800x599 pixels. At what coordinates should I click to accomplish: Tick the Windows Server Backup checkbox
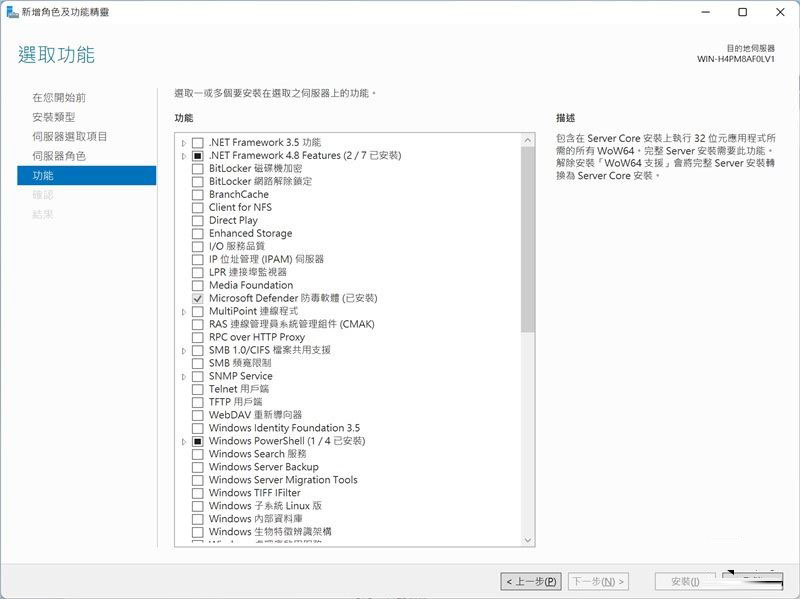[198, 467]
